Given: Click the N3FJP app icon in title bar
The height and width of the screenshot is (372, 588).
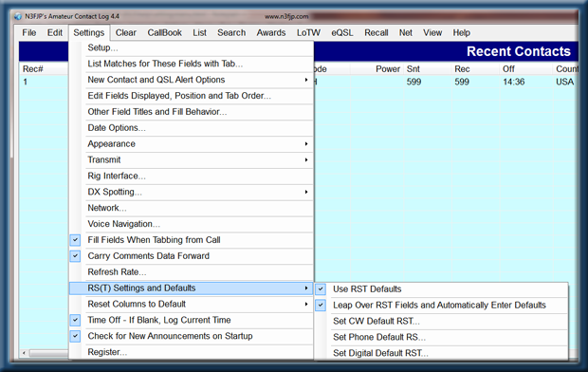Looking at the screenshot, I should coord(18,16).
